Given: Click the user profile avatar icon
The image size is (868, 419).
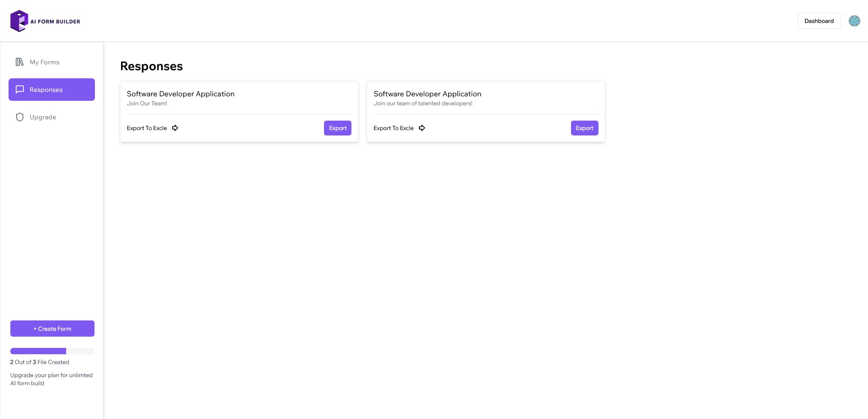Looking at the screenshot, I should 854,21.
